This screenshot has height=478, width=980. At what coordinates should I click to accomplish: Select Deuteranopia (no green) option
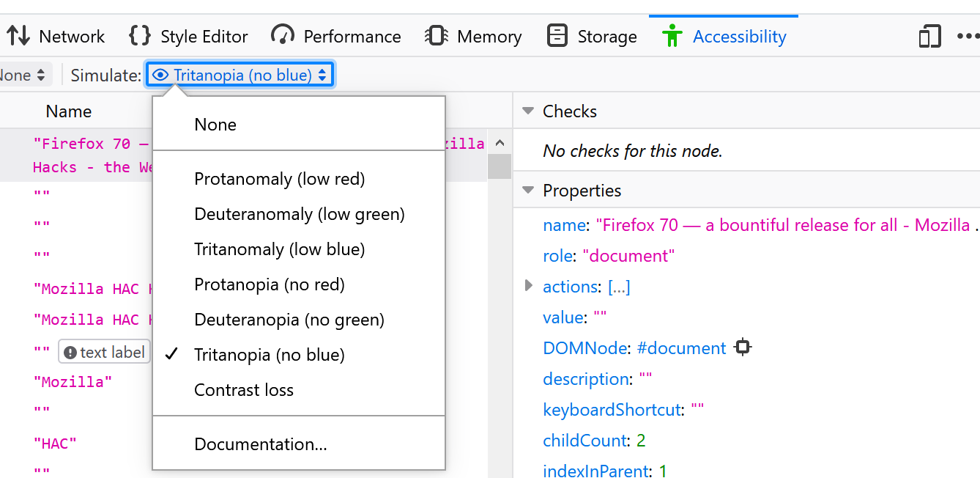click(299, 320)
